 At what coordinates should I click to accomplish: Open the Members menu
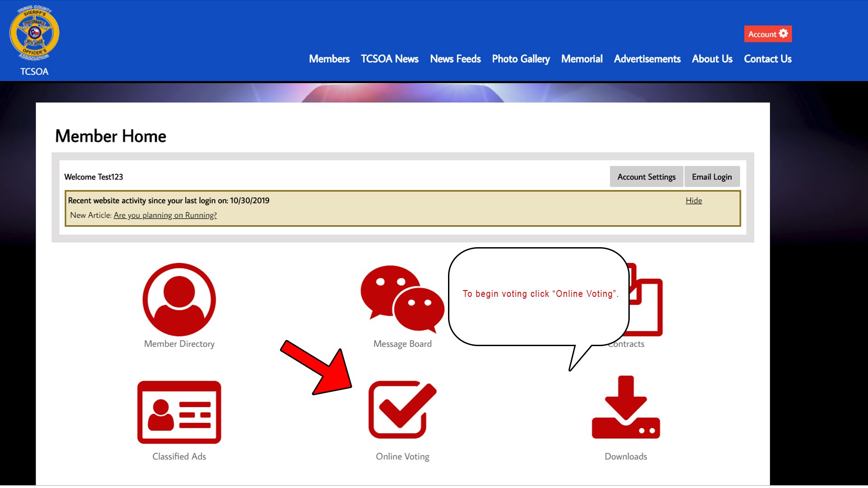pos(329,59)
